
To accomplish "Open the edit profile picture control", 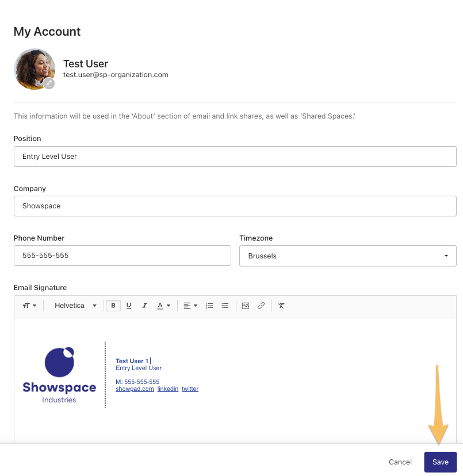I will point(49,83).
